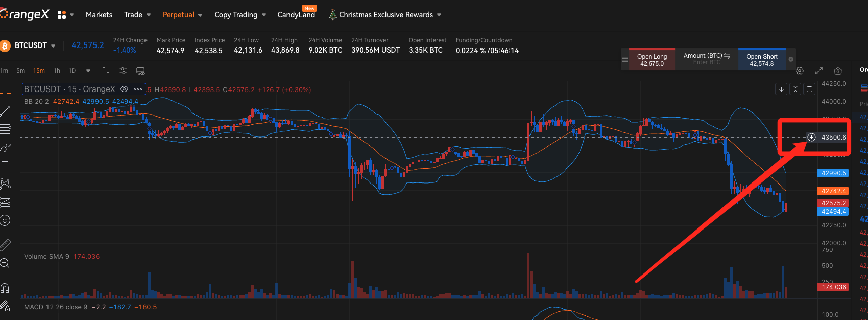
Task: Expand the Trade dropdown arrow
Action: 149,15
